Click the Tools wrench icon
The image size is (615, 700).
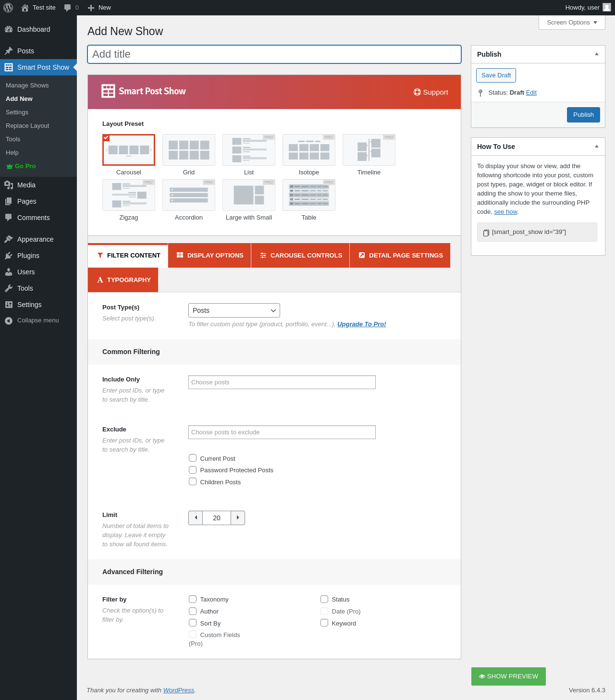(x=9, y=288)
